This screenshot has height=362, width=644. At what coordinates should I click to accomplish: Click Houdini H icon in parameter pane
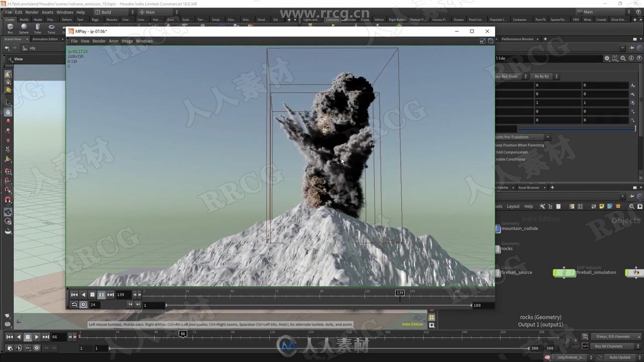[615, 58]
